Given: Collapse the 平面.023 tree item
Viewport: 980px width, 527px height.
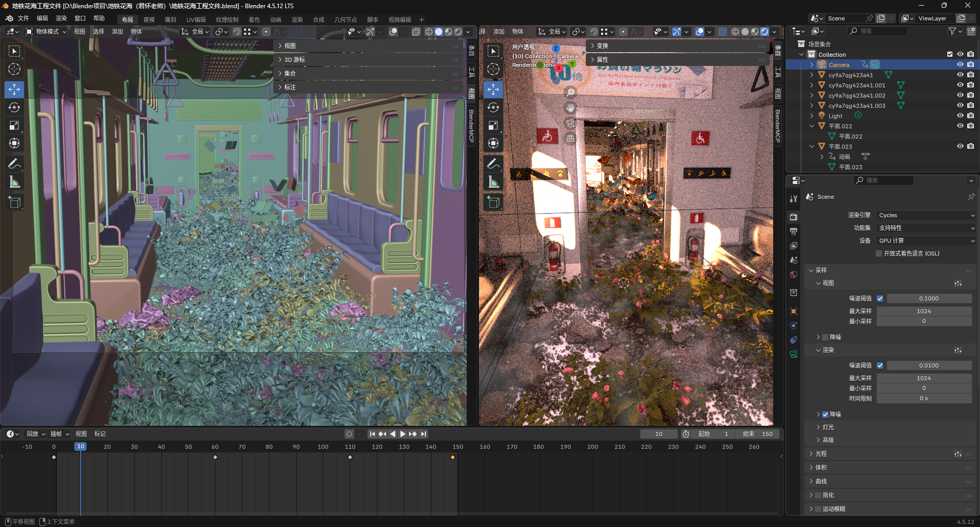Looking at the screenshot, I should 811,147.
